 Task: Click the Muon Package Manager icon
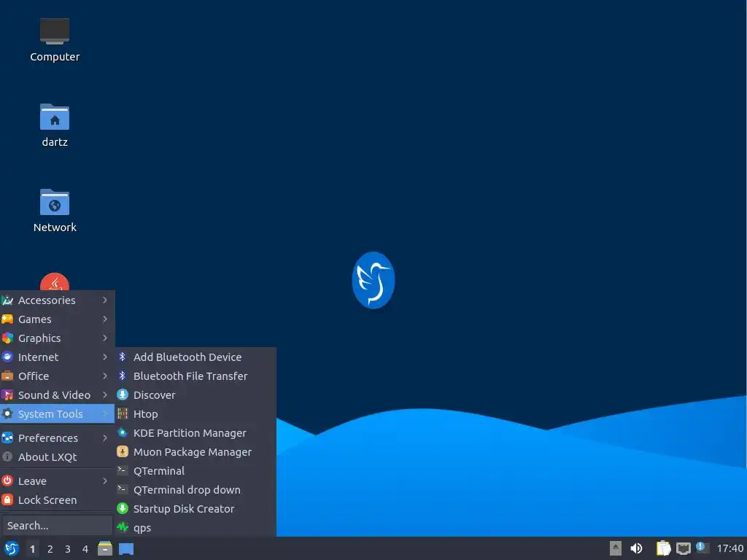pos(123,451)
